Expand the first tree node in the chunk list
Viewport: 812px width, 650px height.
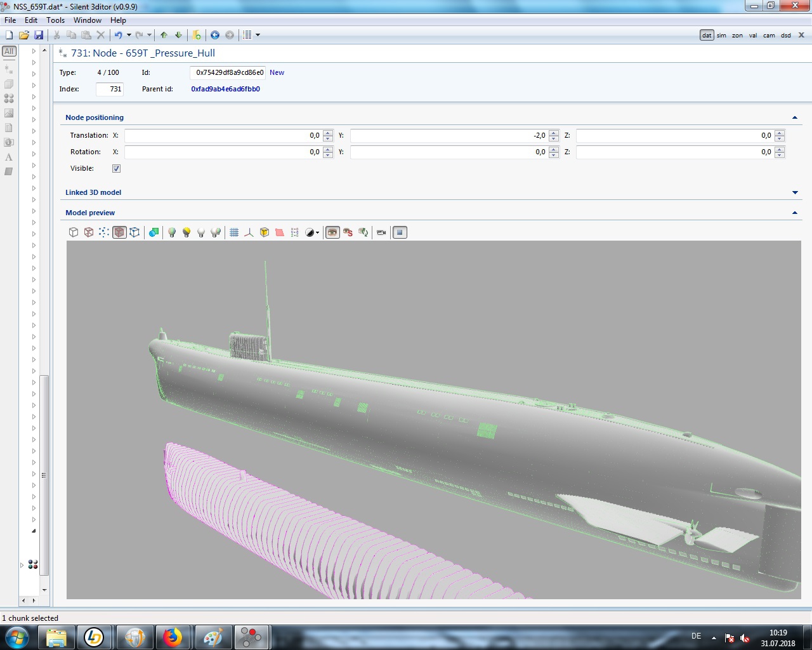[x=34, y=51]
